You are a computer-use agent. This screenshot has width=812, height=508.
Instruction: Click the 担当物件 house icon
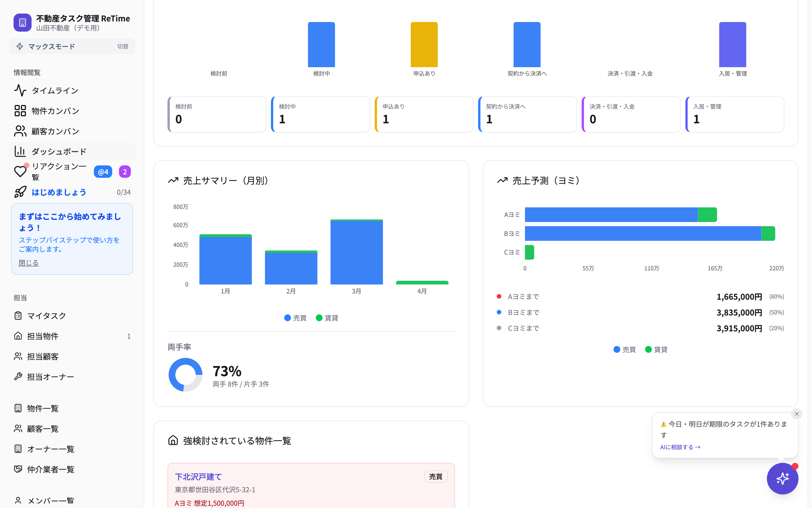[x=18, y=336]
